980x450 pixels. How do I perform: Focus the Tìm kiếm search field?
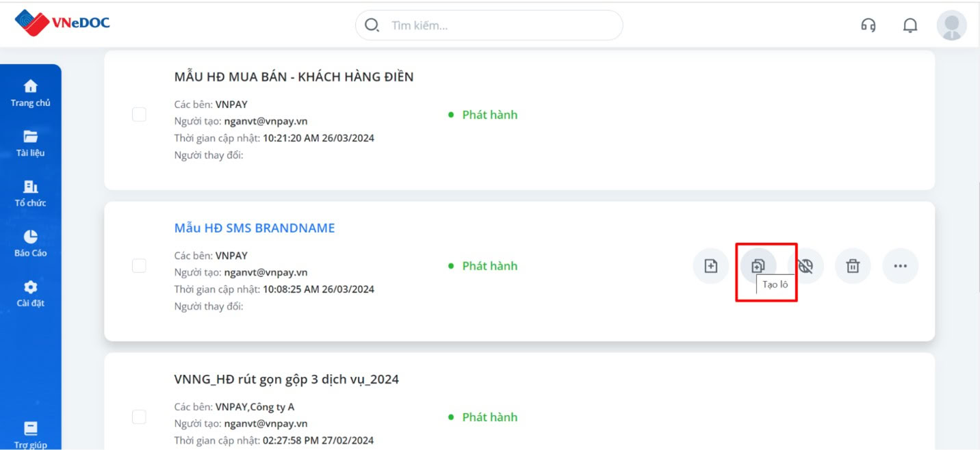(489, 25)
